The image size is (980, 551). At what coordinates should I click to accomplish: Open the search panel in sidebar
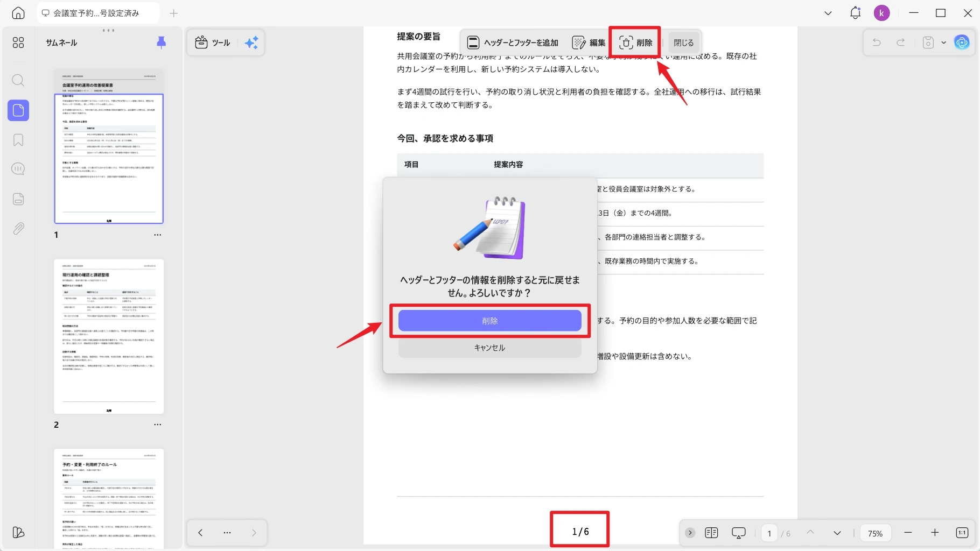tap(18, 81)
